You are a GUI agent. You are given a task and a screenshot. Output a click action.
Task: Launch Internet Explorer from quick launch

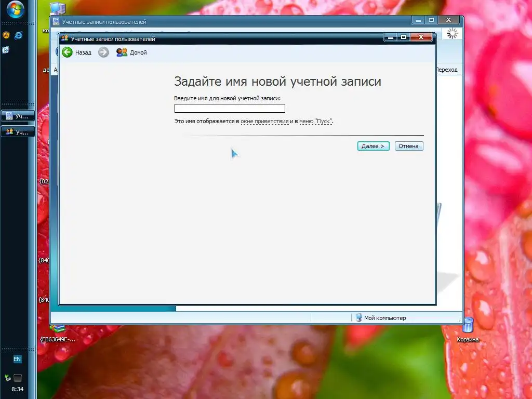[x=18, y=35]
